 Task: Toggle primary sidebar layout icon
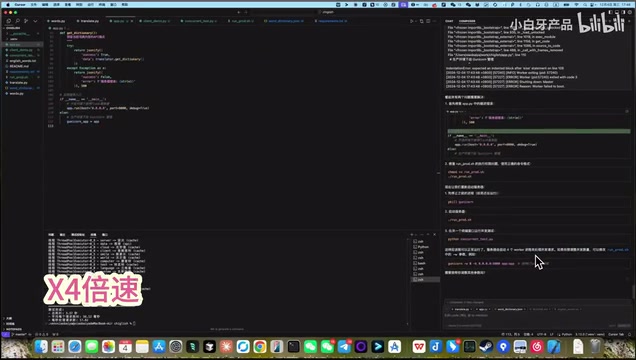point(612,12)
